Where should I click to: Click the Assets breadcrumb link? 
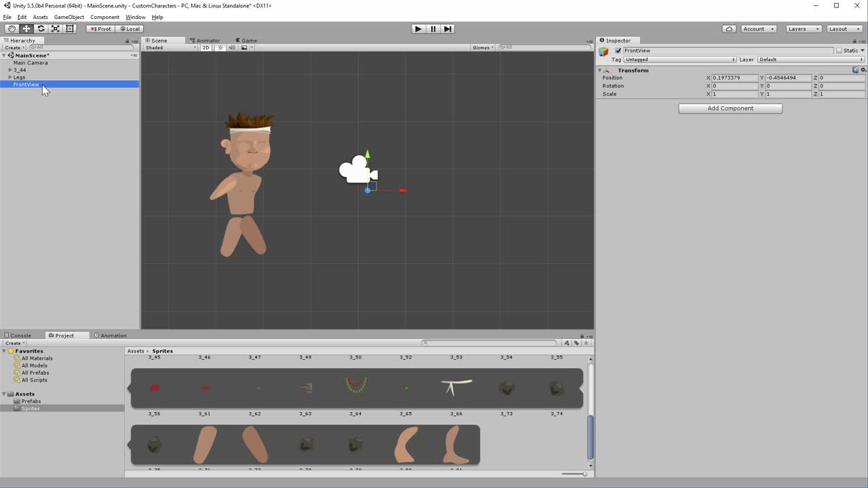(136, 351)
